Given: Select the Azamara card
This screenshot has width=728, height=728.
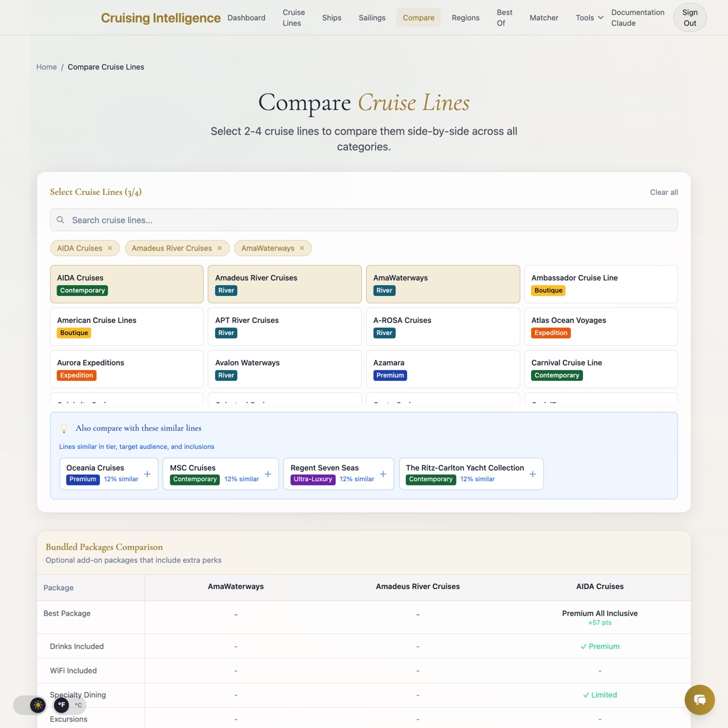Looking at the screenshot, I should pos(443,369).
